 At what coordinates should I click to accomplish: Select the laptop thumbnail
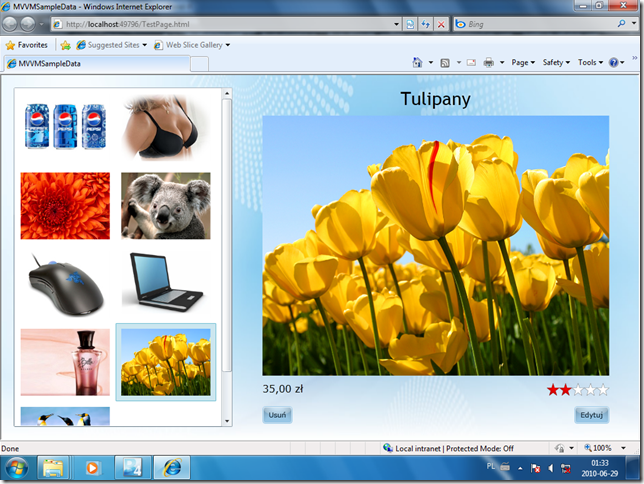(x=166, y=284)
